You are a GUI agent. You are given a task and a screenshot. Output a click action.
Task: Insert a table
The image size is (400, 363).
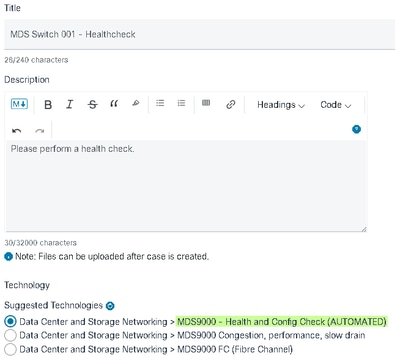(x=206, y=103)
